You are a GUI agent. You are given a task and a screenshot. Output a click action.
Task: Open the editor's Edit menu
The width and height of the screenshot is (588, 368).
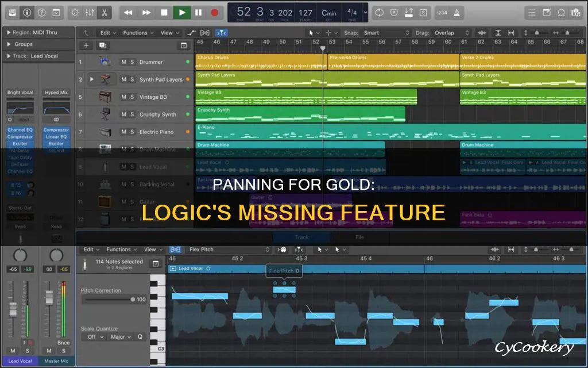[x=91, y=250]
